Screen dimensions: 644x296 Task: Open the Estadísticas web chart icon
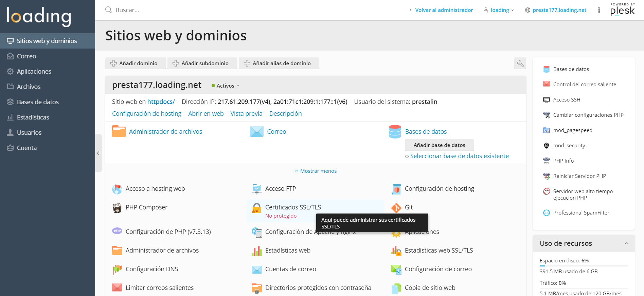click(x=257, y=251)
